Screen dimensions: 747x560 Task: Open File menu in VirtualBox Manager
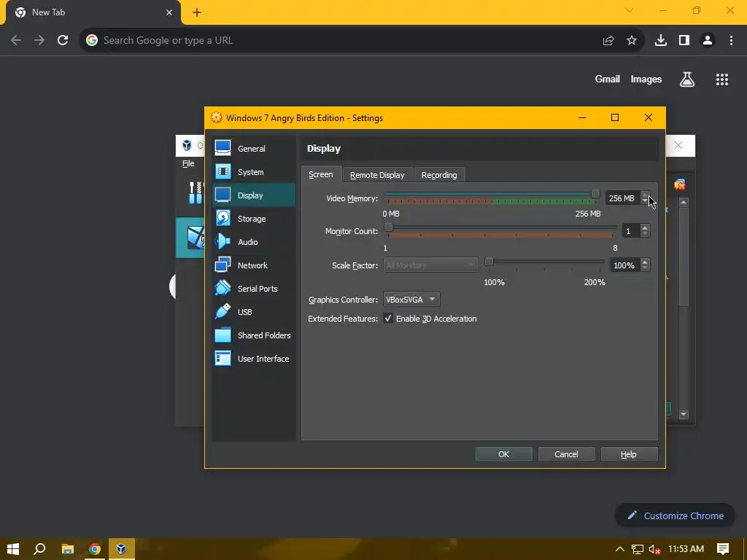pos(188,163)
